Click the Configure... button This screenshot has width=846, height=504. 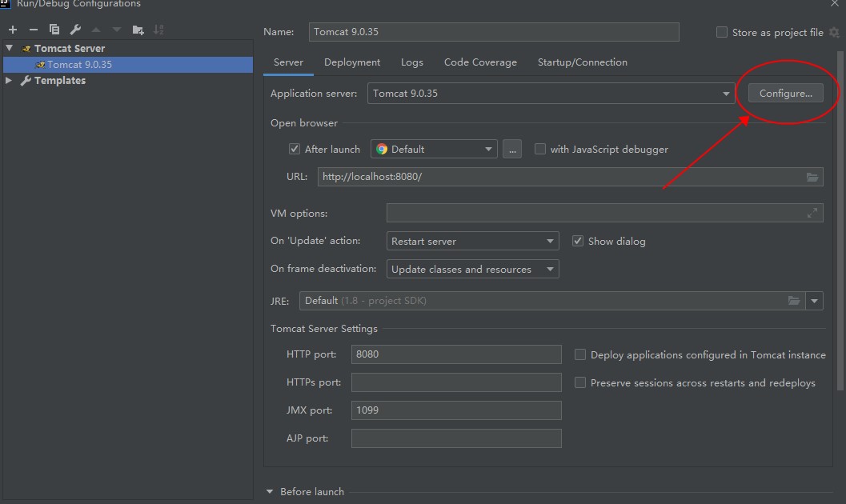(x=786, y=94)
